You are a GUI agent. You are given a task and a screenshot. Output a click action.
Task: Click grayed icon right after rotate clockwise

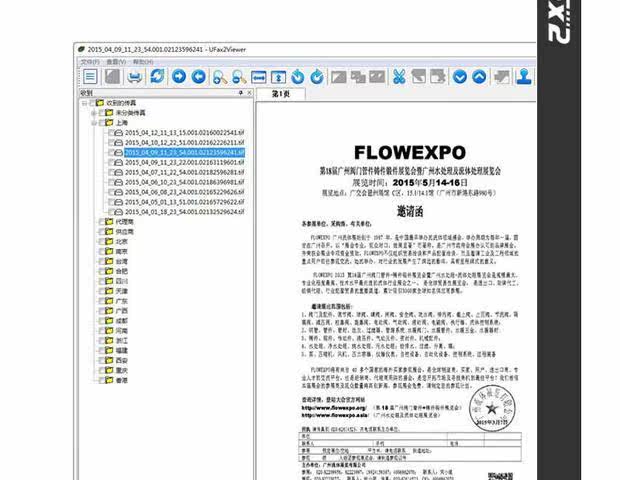point(338,77)
